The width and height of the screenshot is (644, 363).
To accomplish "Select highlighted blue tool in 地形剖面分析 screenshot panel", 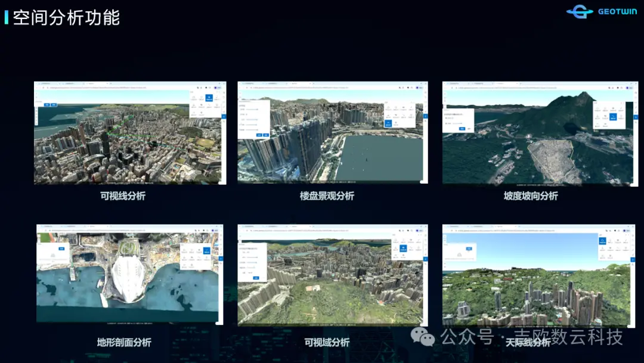I will (x=206, y=251).
